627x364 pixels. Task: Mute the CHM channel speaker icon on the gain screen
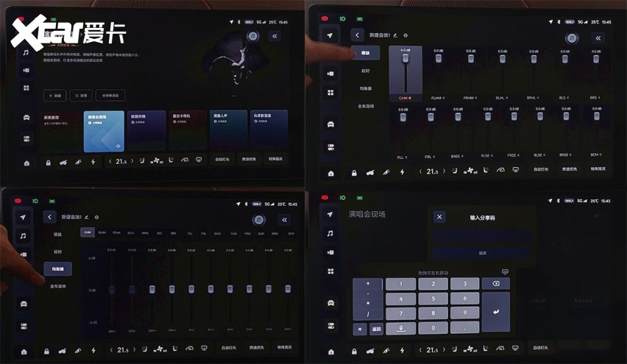(x=410, y=97)
